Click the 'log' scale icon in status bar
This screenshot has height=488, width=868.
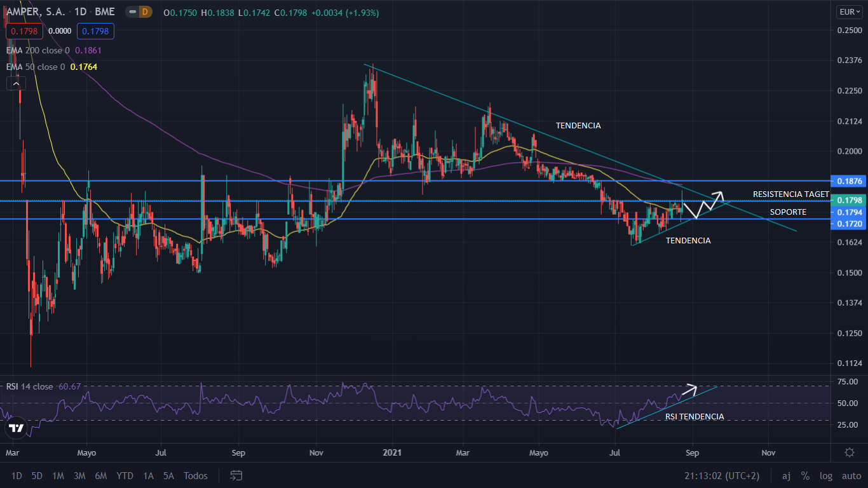pyautogui.click(x=825, y=475)
